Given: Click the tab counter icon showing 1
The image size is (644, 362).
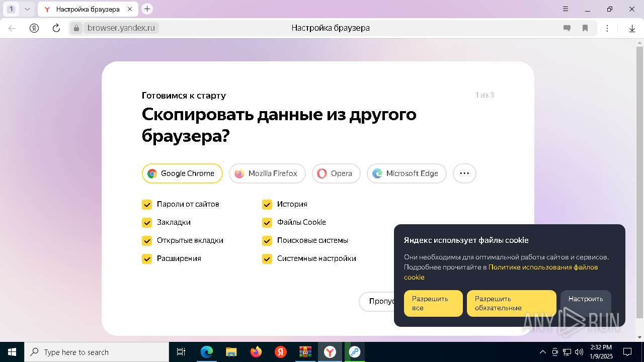Looking at the screenshot, I should click(12, 9).
